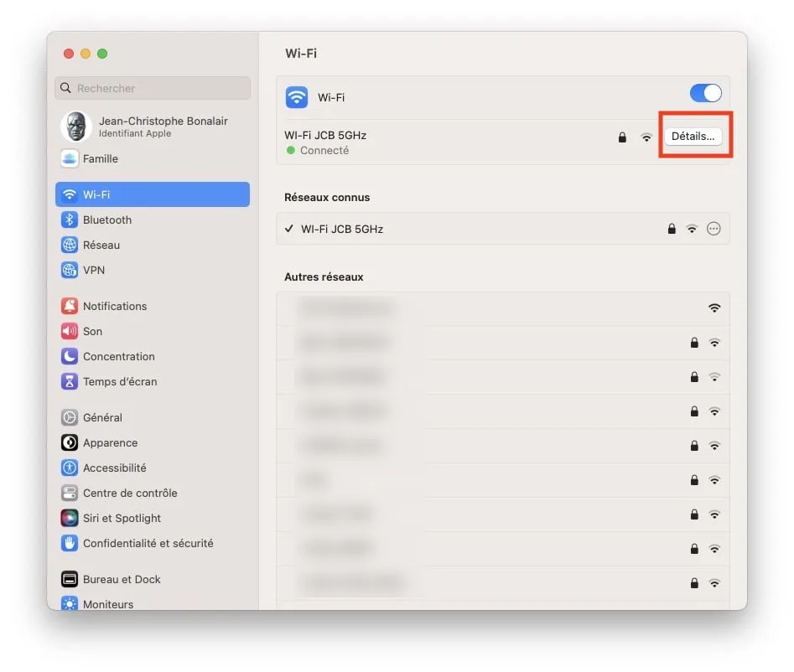This screenshot has width=794, height=672.
Task: Click the Connecté status text
Action: [x=324, y=150]
